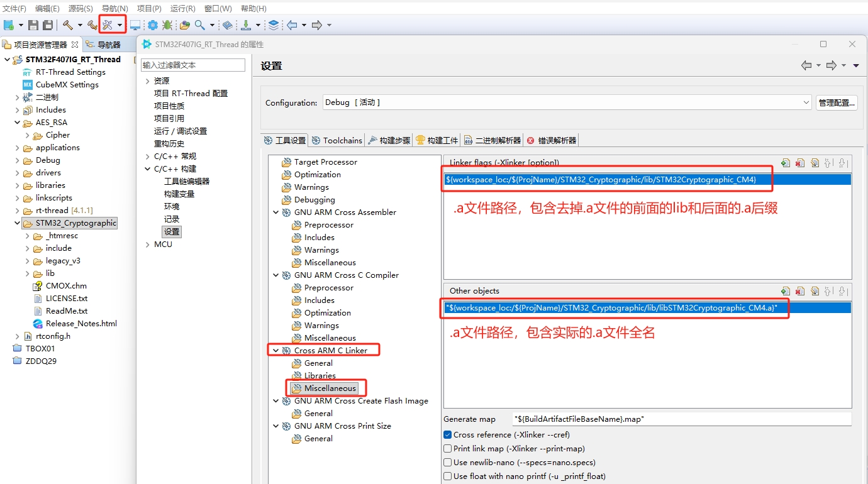
Task: Enable Use newlib-nano checkbox
Action: pyautogui.click(x=448, y=462)
